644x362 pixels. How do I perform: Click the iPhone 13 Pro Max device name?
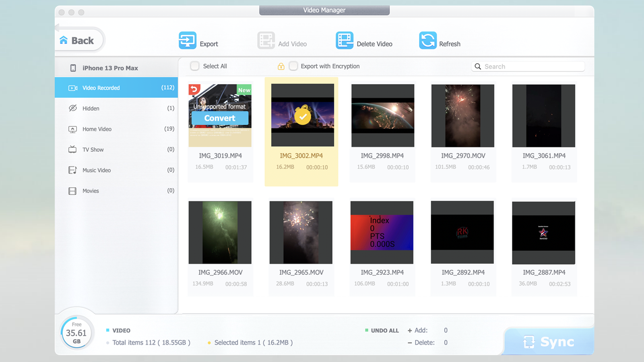pos(110,68)
